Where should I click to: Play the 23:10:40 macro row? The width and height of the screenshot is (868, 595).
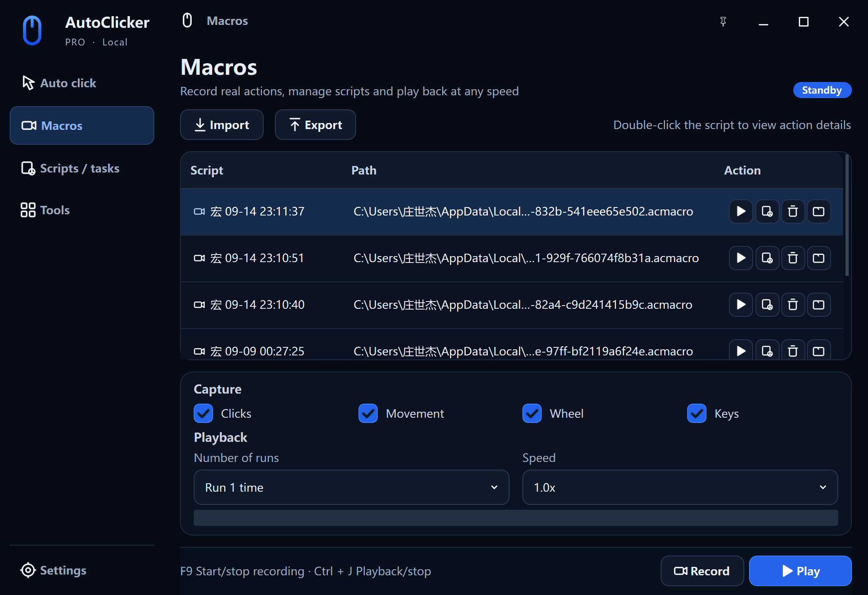pos(741,305)
